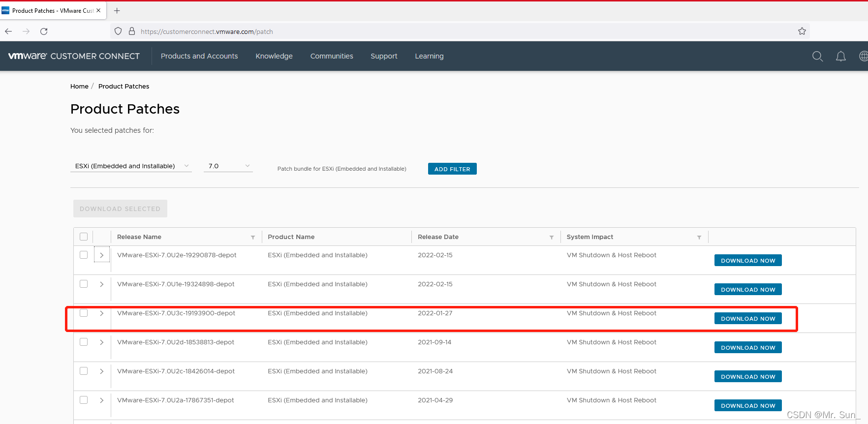
Task: Go to Home breadcrumb link
Action: coord(79,86)
